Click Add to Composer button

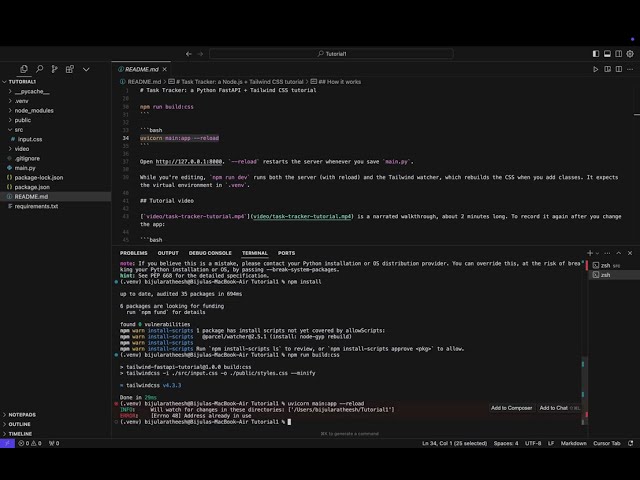click(x=511, y=408)
